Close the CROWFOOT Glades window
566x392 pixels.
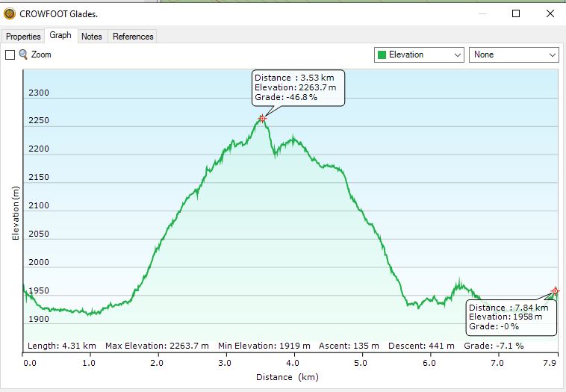(x=550, y=13)
